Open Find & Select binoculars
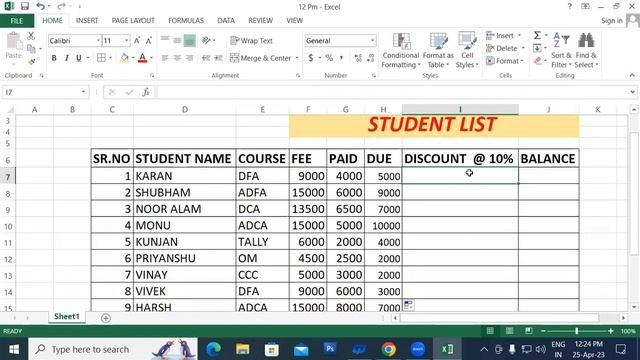This screenshot has height=360, width=640. point(586,50)
